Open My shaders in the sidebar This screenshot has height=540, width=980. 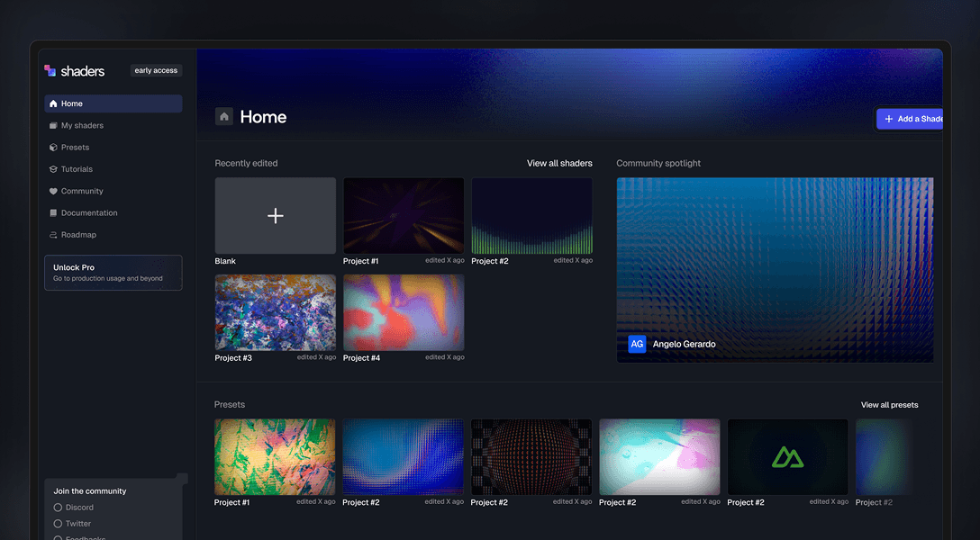(x=113, y=125)
